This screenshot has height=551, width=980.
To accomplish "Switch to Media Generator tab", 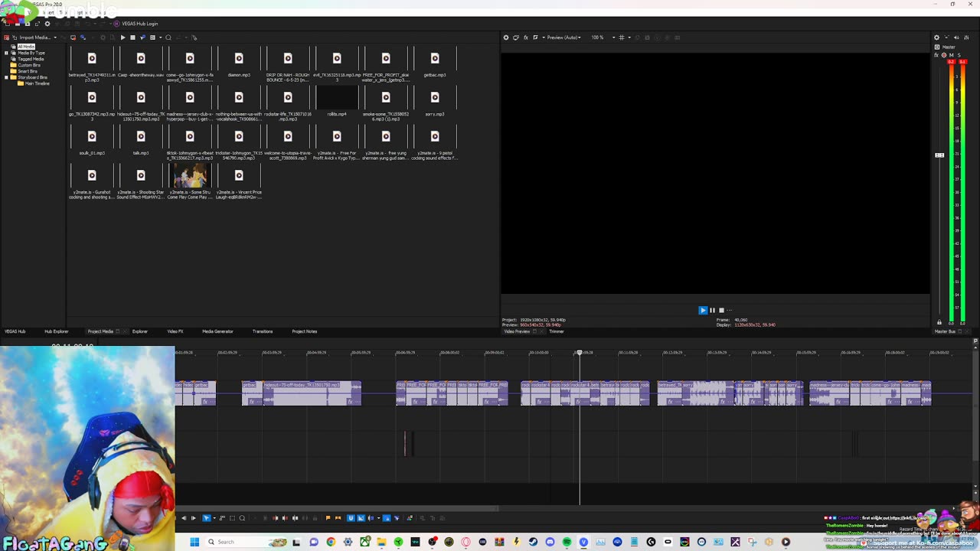I will (217, 331).
